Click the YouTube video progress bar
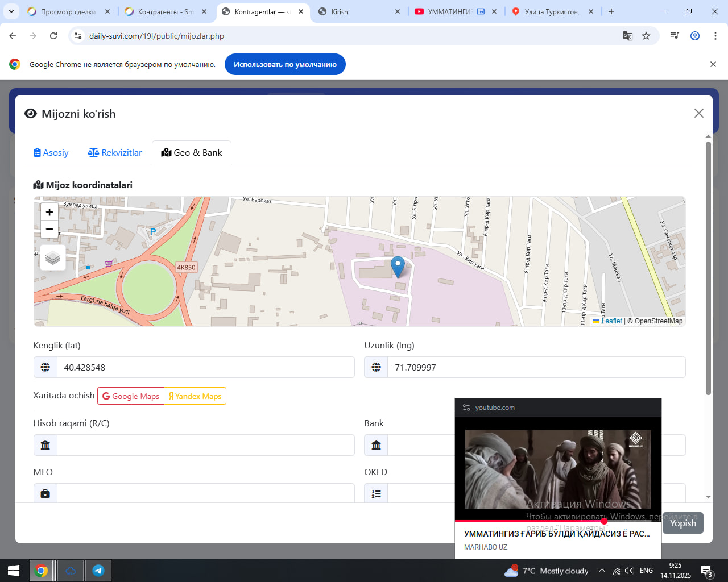728x582 pixels. click(529, 521)
